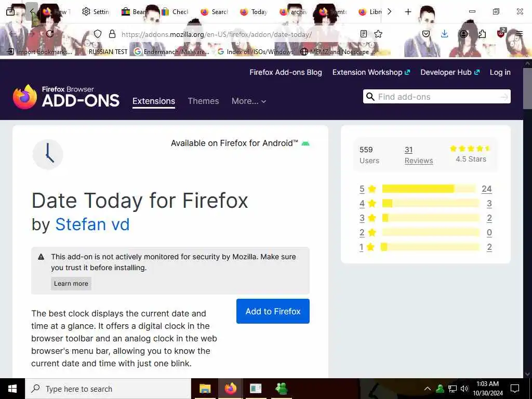View site security lock information
The height and width of the screenshot is (399, 532).
[112, 34]
